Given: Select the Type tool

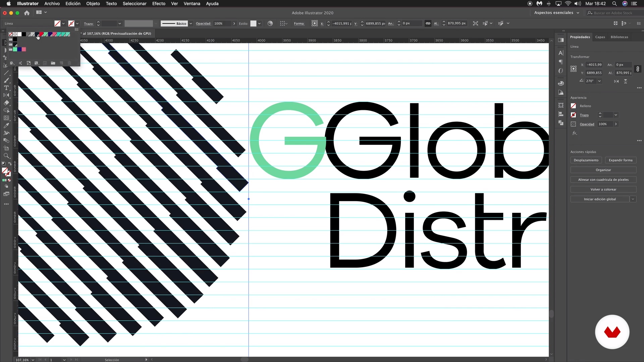Looking at the screenshot, I should [6, 88].
